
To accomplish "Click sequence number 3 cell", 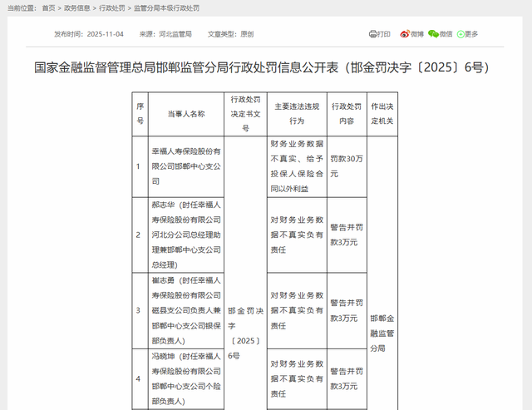I will 140,310.
